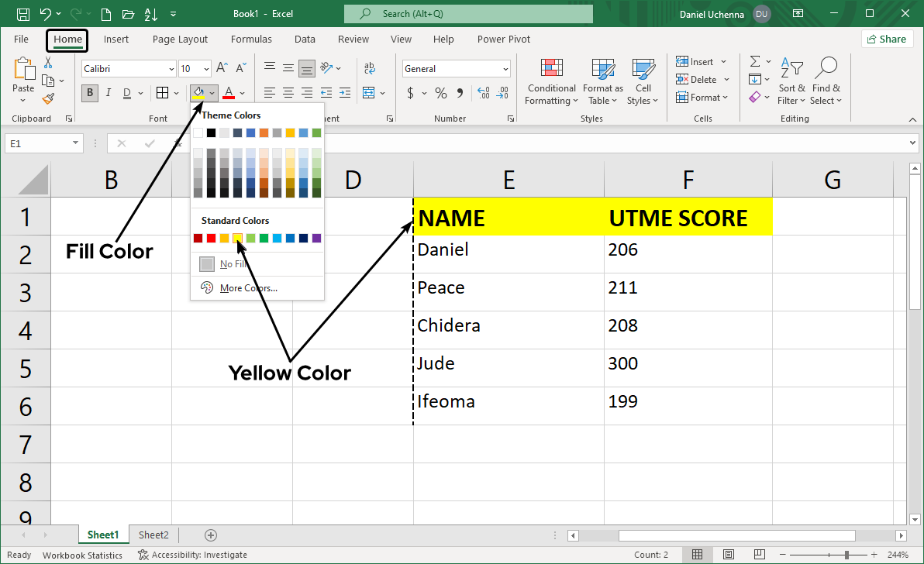Click the Save icon in title bar
The height and width of the screenshot is (564, 924).
point(23,14)
